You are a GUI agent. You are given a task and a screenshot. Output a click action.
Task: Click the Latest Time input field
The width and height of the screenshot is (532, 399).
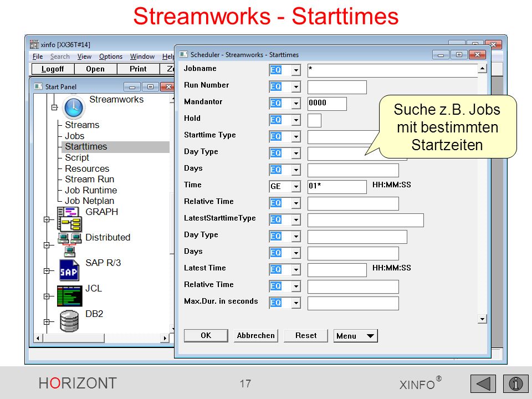tap(337, 270)
